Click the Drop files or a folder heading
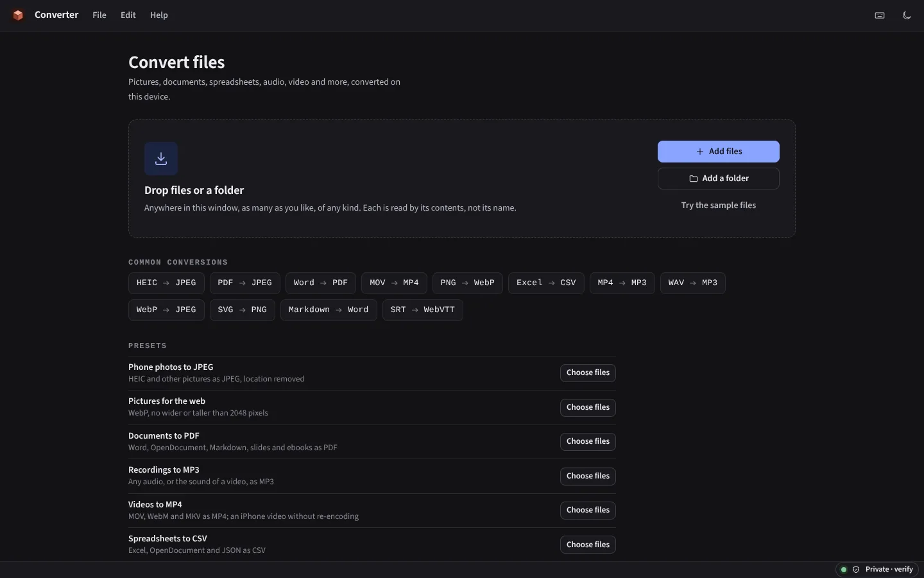 tap(194, 191)
